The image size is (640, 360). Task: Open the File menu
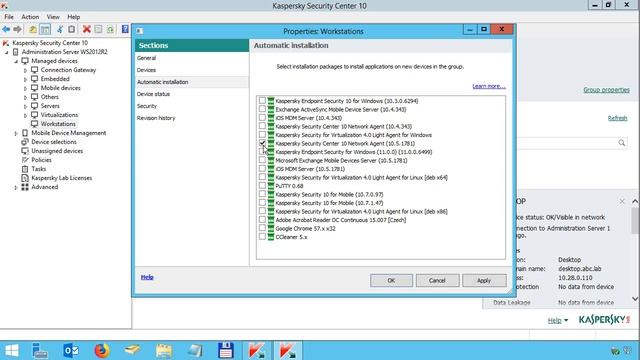[9, 17]
